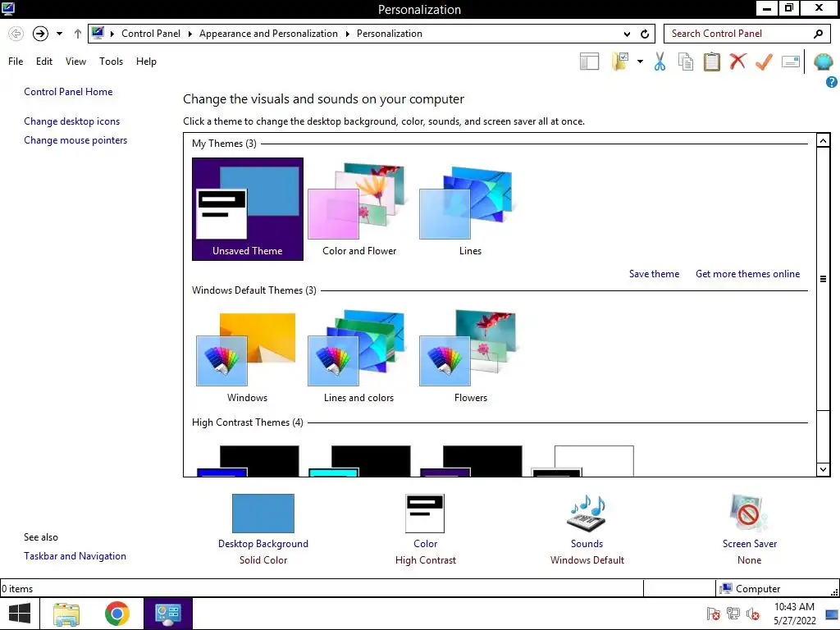Click the theme list scroll down arrow

(x=823, y=469)
